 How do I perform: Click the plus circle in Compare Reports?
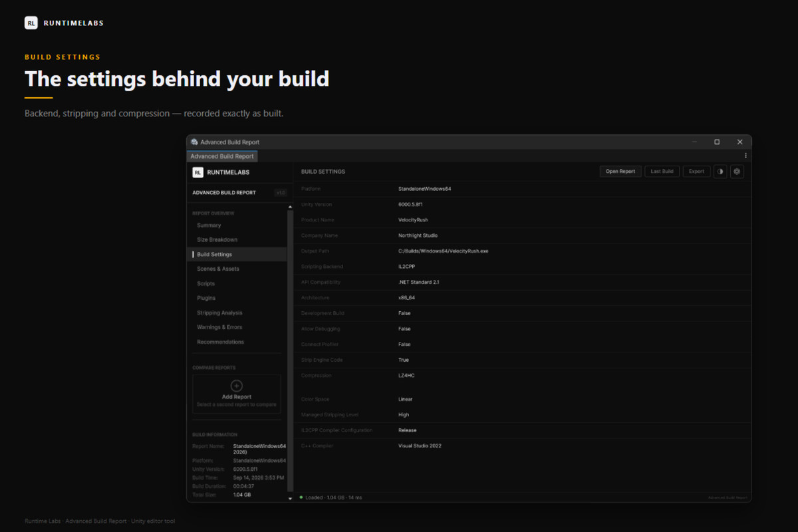tap(237, 386)
